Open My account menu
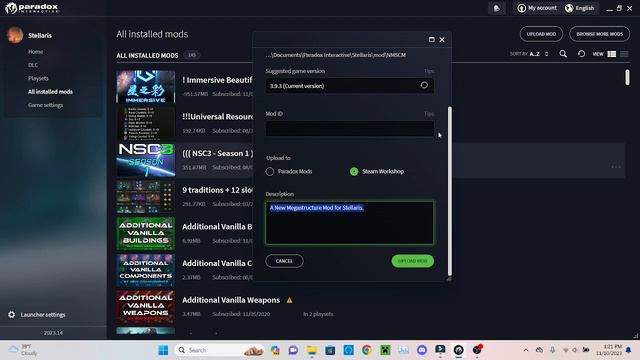The width and height of the screenshot is (640, 360). point(537,8)
